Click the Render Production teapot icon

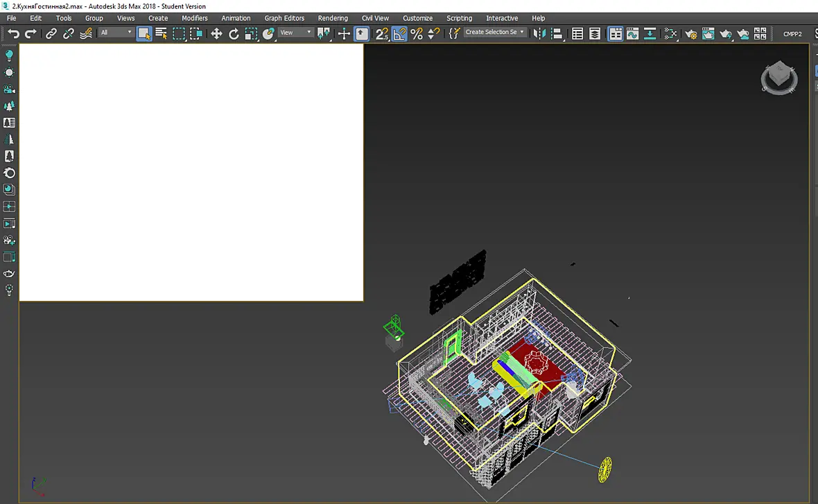click(726, 34)
